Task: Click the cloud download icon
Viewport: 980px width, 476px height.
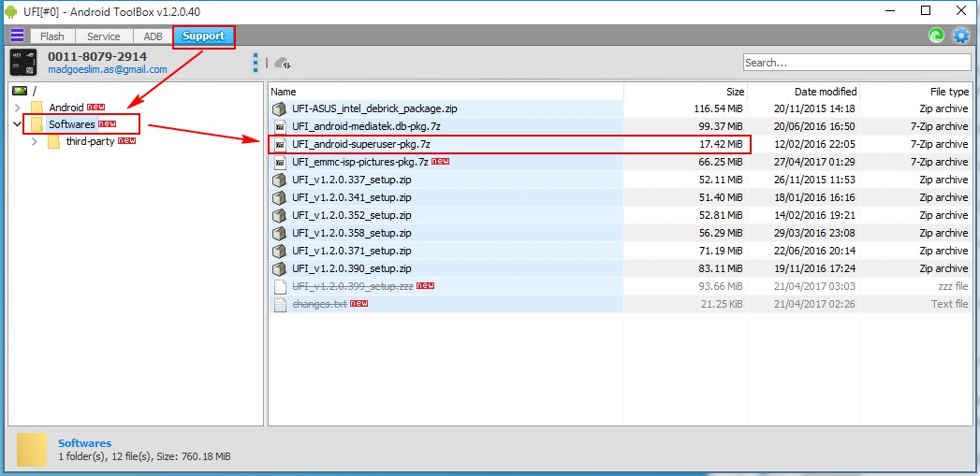Action: 283,63
